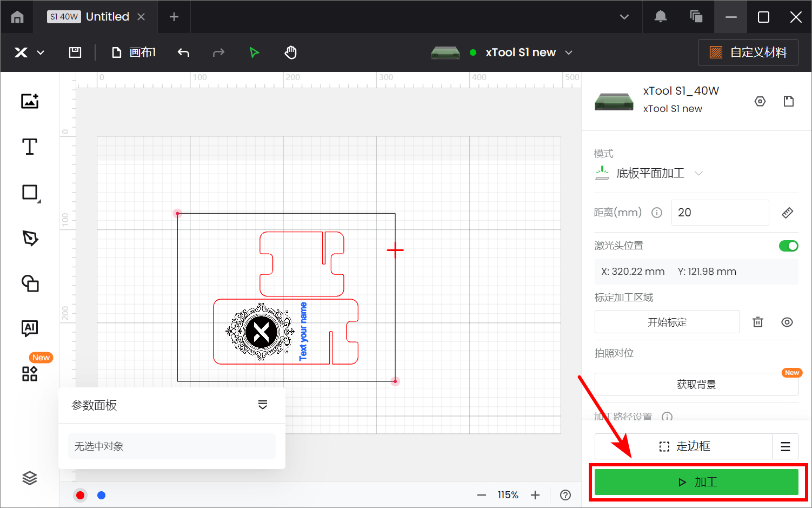Open the AI generation tool
Viewport: 812px width, 508px height.
[30, 328]
